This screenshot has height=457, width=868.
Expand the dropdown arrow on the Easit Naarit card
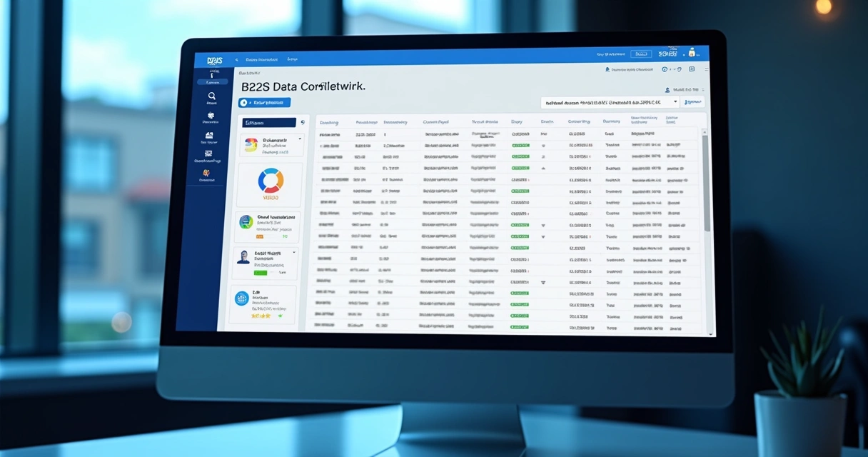click(293, 251)
